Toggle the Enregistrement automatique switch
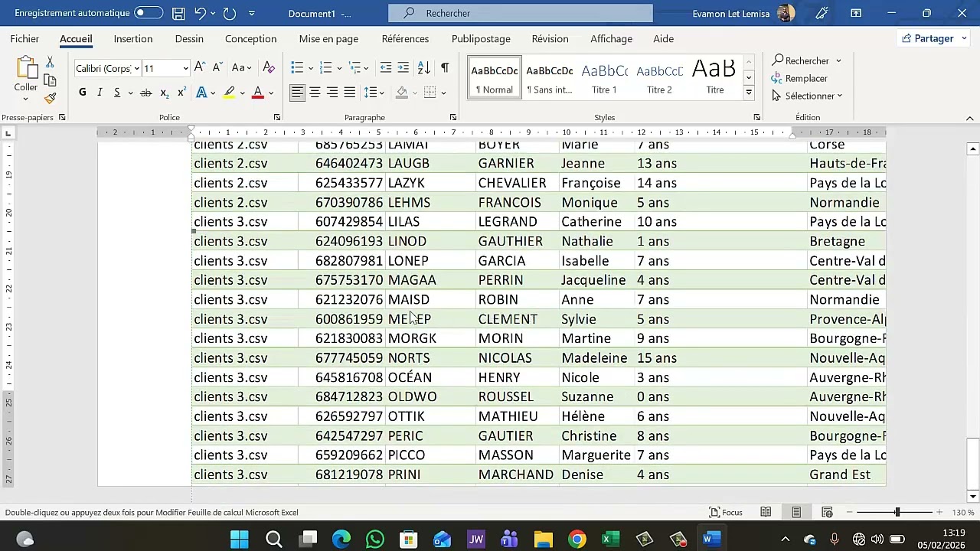Screen dimensions: 980x551 [149, 13]
